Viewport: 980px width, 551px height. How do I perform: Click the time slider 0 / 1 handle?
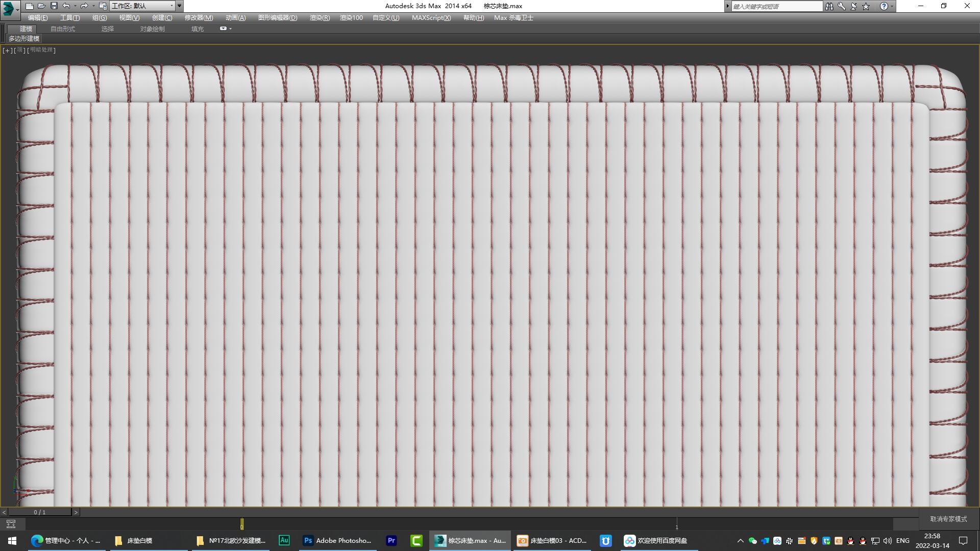[x=40, y=512]
